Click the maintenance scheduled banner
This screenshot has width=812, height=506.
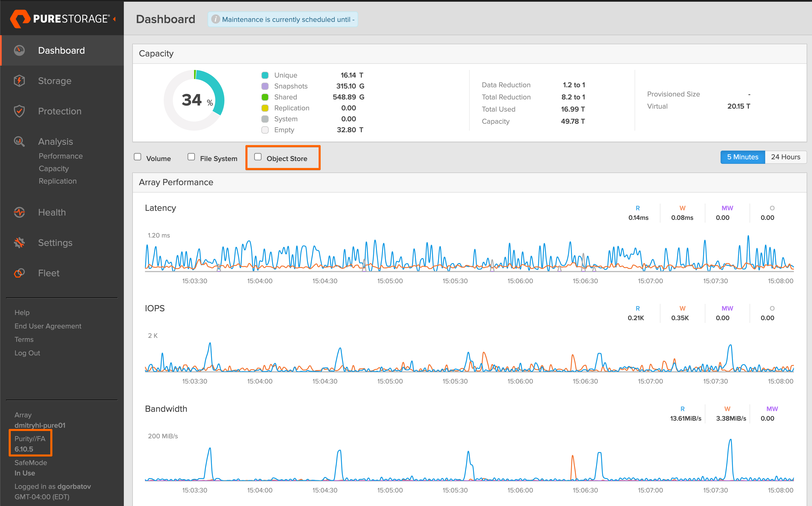tap(283, 19)
